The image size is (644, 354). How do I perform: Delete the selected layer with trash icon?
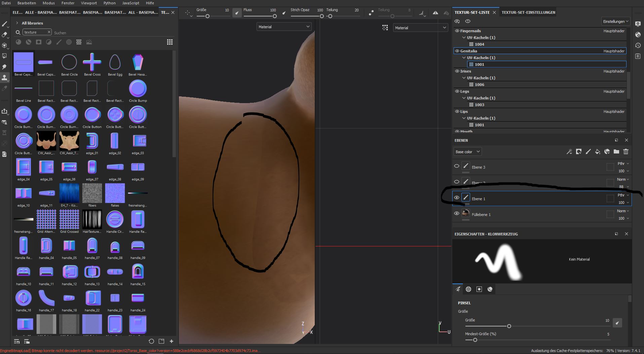[626, 152]
